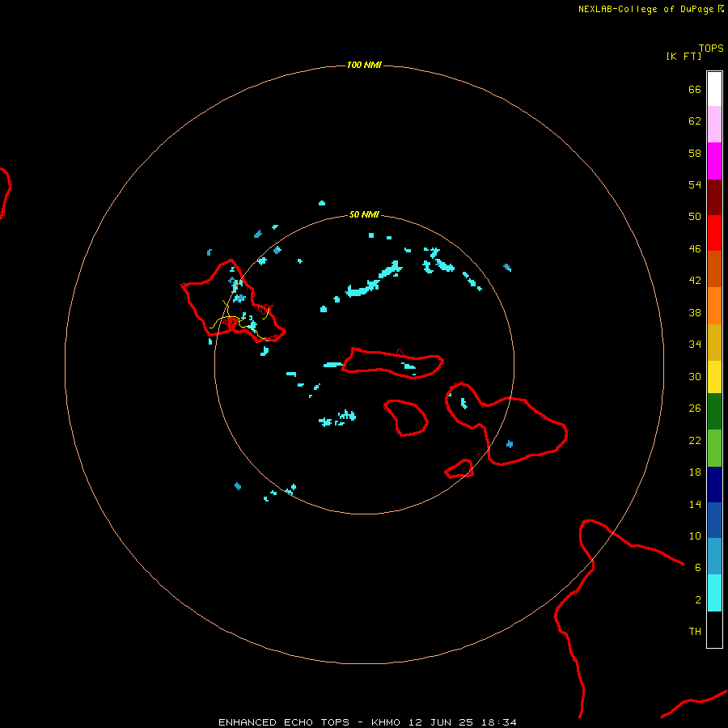Click the light pink legend swatch
The width and height of the screenshot is (728, 728).
coord(714,124)
